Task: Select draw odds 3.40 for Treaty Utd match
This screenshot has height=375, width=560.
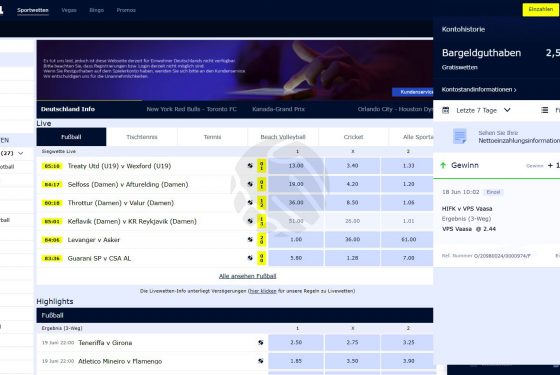Action: pyautogui.click(x=352, y=166)
